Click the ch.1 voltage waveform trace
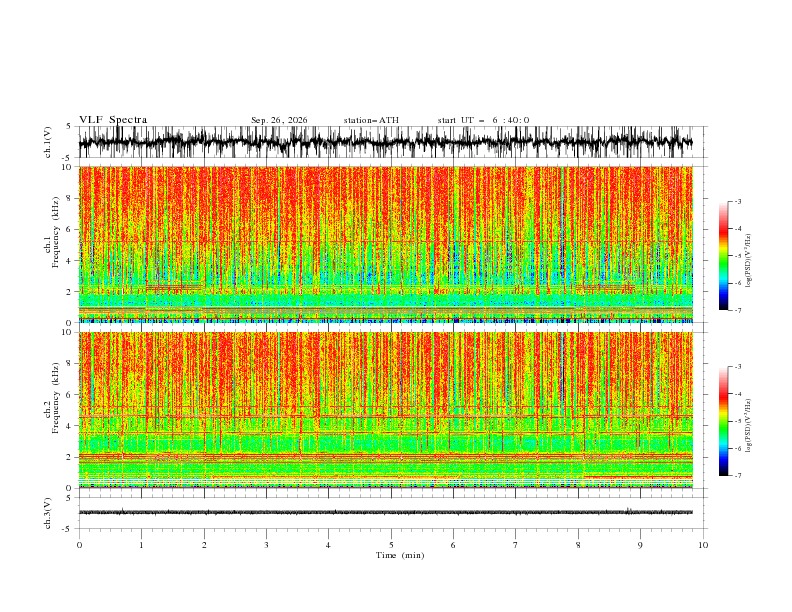Screen dimensions: 792x612 click(x=386, y=142)
